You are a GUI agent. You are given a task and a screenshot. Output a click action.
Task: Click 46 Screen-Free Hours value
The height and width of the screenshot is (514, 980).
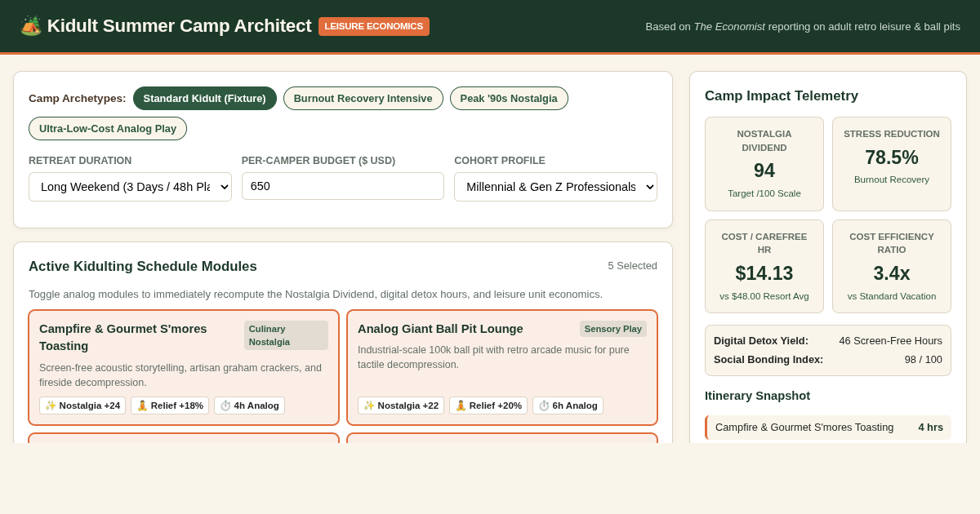(x=890, y=341)
